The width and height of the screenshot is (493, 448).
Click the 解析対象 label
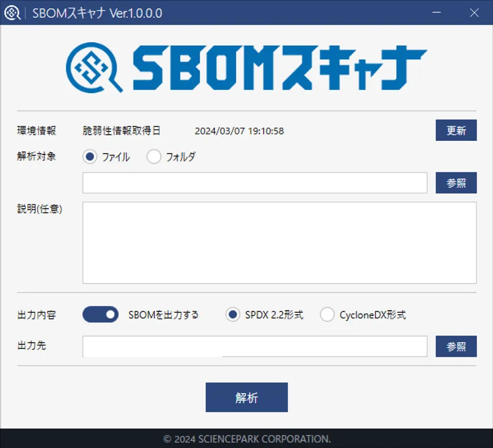tap(36, 156)
